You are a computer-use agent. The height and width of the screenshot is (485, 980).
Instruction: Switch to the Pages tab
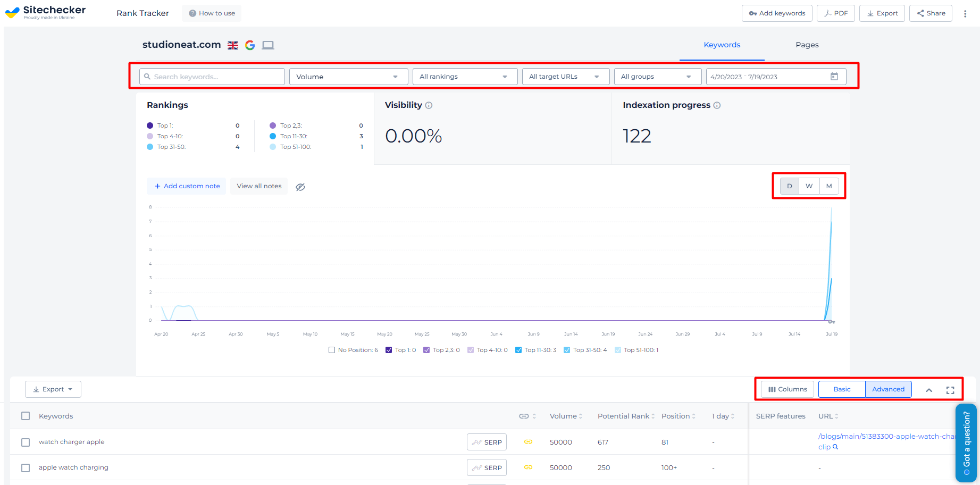click(x=807, y=45)
